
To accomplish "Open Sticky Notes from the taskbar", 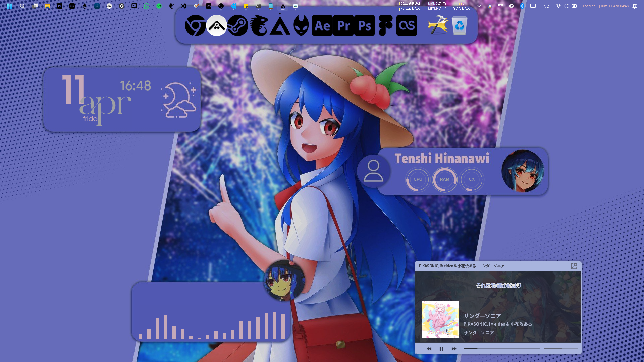I will click(x=246, y=6).
